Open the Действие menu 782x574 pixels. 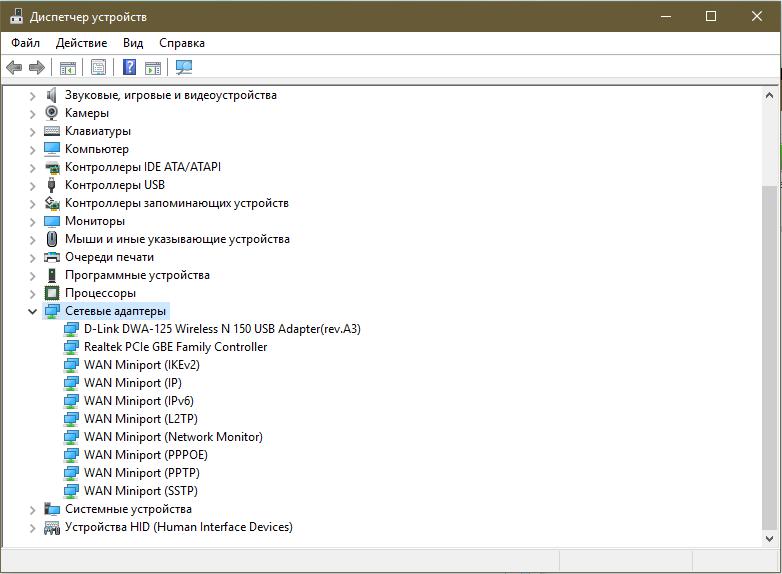(x=81, y=43)
